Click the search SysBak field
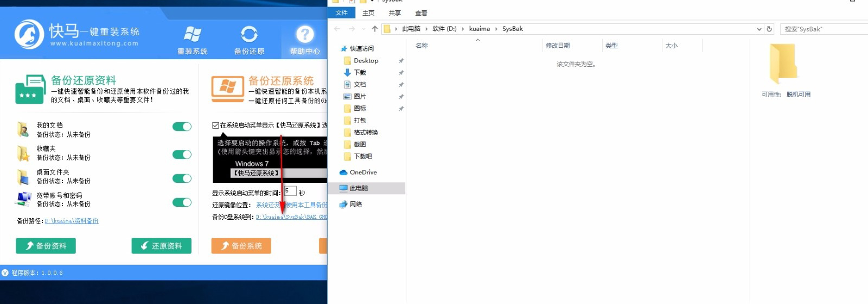 pos(824,29)
